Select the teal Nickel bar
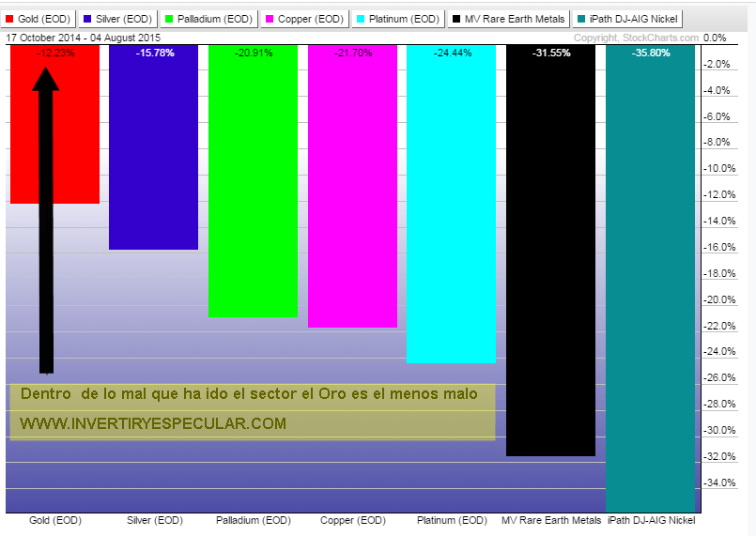This screenshot has height=536, width=756. (650, 282)
